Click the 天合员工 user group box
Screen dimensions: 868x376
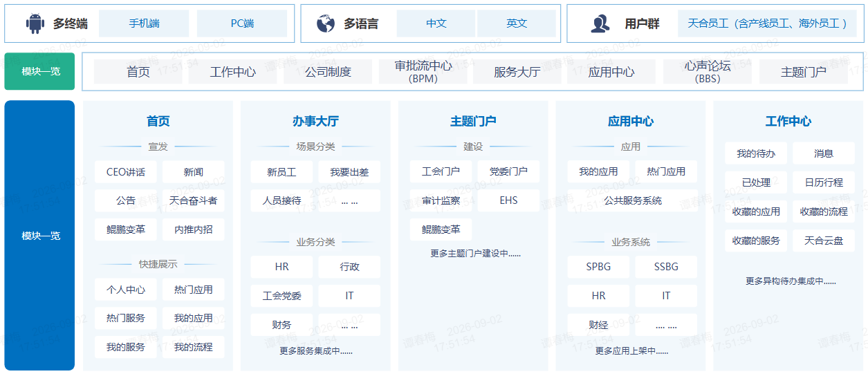767,23
